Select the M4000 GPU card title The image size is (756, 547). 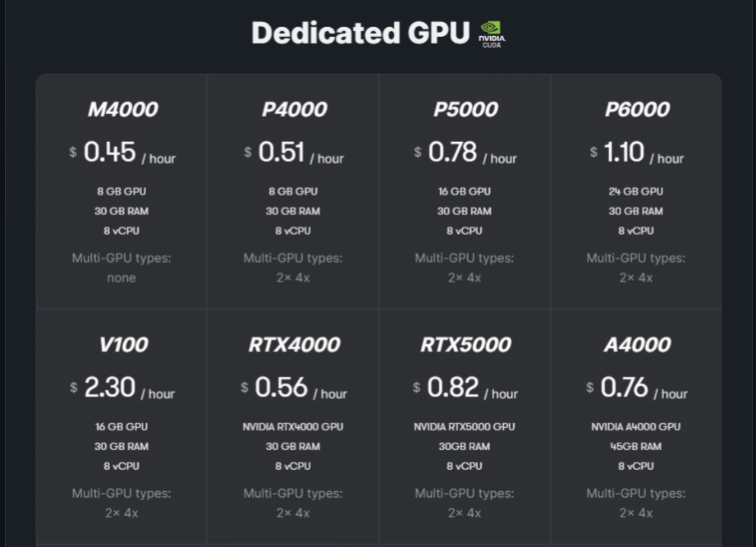tap(122, 109)
